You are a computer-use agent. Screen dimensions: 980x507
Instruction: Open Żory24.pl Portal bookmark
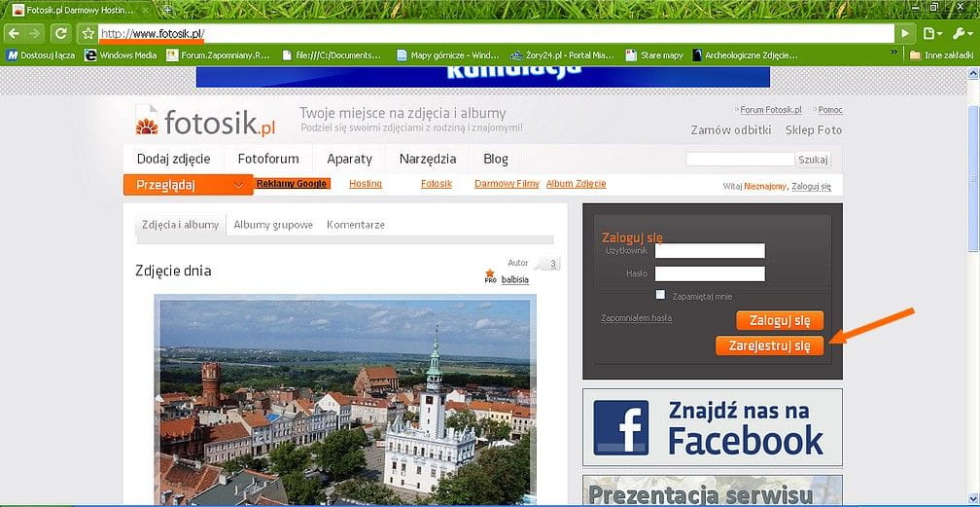coord(563,55)
